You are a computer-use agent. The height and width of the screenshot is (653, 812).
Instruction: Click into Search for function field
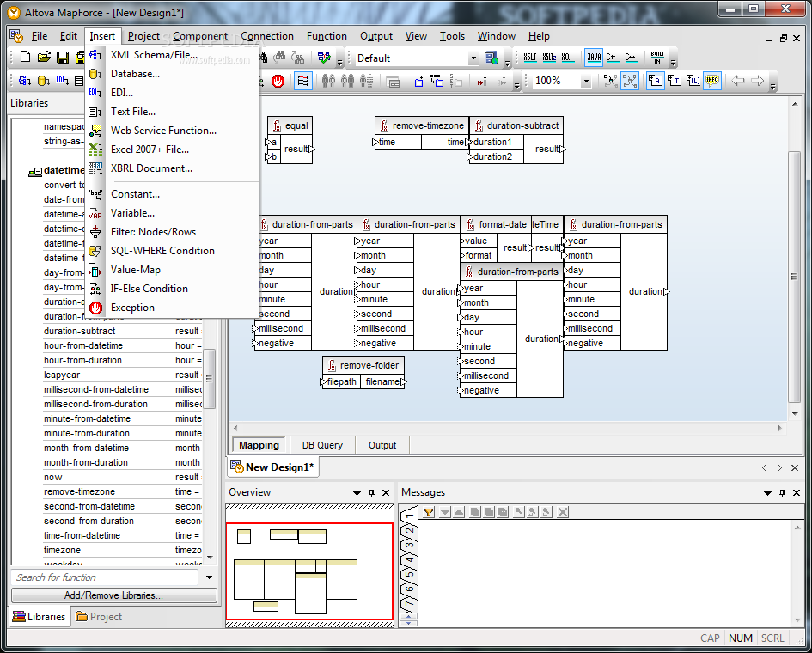point(105,577)
